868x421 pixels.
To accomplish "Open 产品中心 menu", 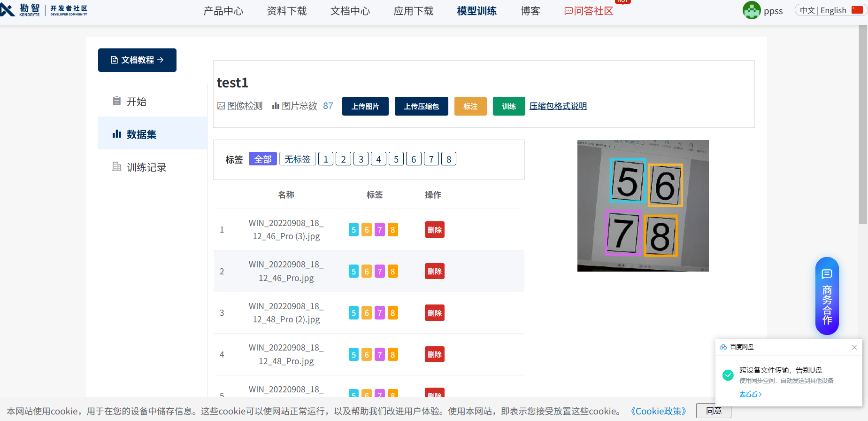I will click(223, 11).
